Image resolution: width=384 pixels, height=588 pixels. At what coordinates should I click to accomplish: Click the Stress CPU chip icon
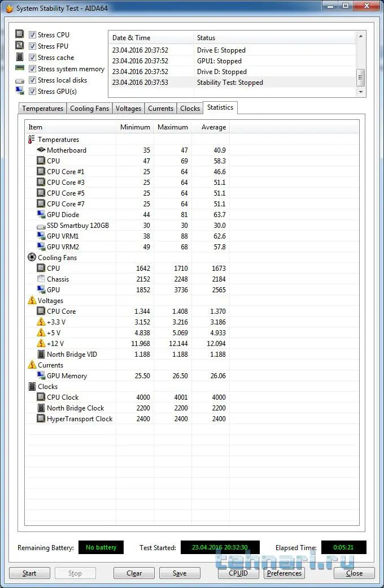click(19, 34)
